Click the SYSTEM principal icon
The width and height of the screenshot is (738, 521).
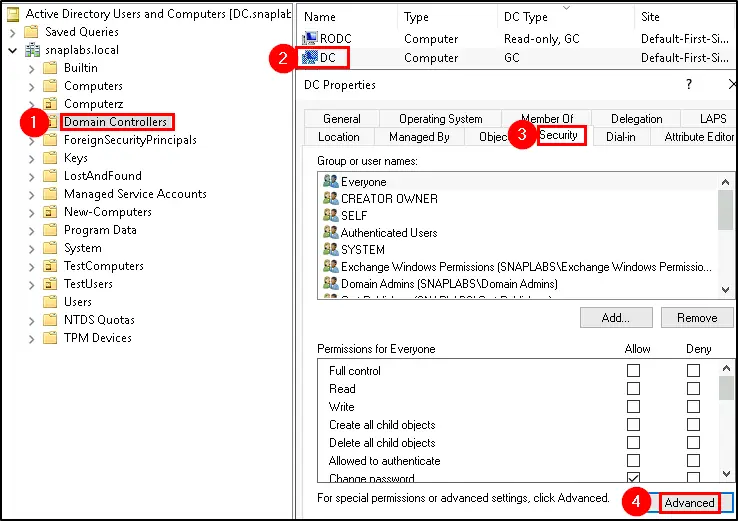pyautogui.click(x=330, y=249)
